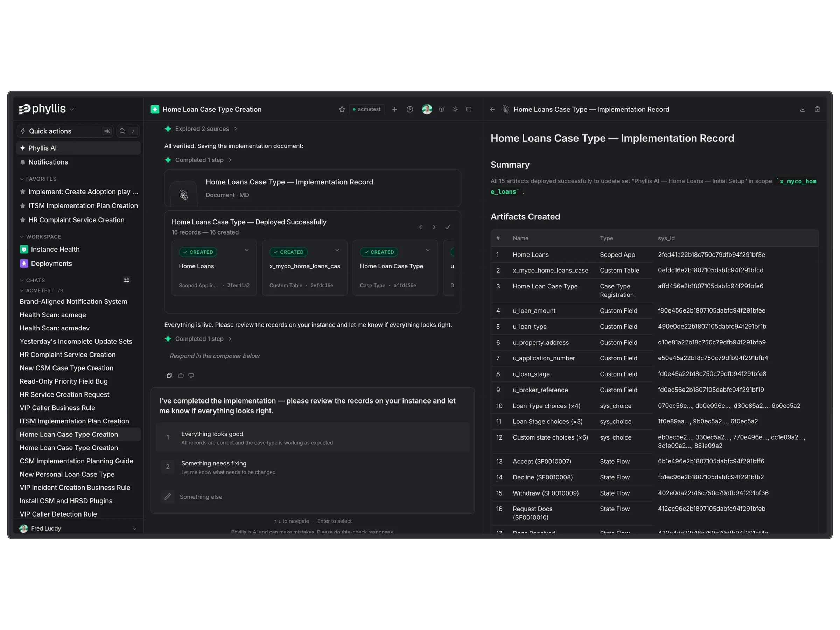Open New Personal Loan Case Type chat

pos(78,474)
